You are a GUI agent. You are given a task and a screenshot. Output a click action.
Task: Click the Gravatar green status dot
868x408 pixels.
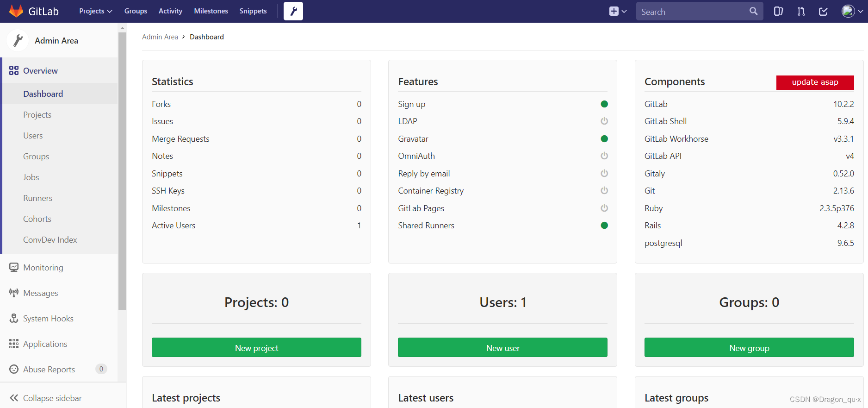pos(604,138)
